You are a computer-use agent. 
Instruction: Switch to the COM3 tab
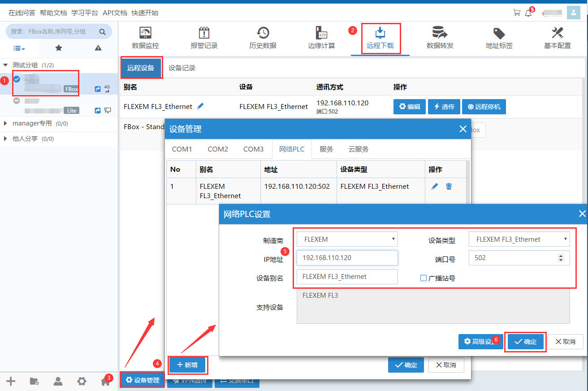[254, 149]
